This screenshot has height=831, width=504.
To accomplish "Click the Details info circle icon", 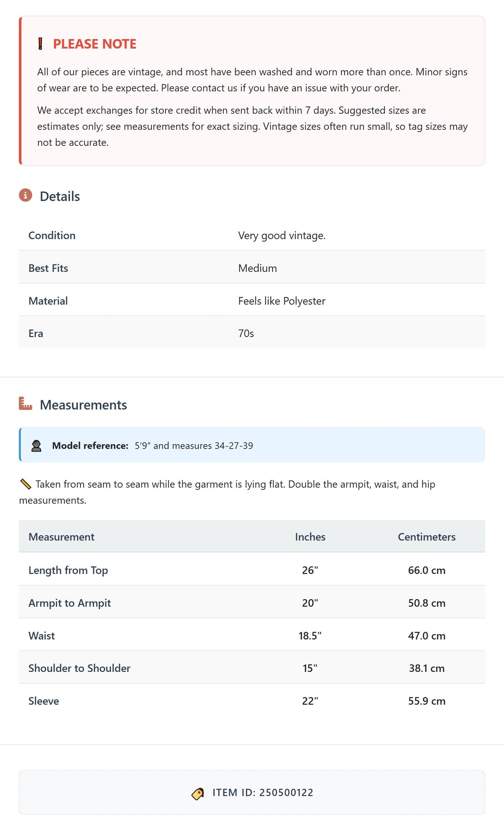I will (x=25, y=195).
